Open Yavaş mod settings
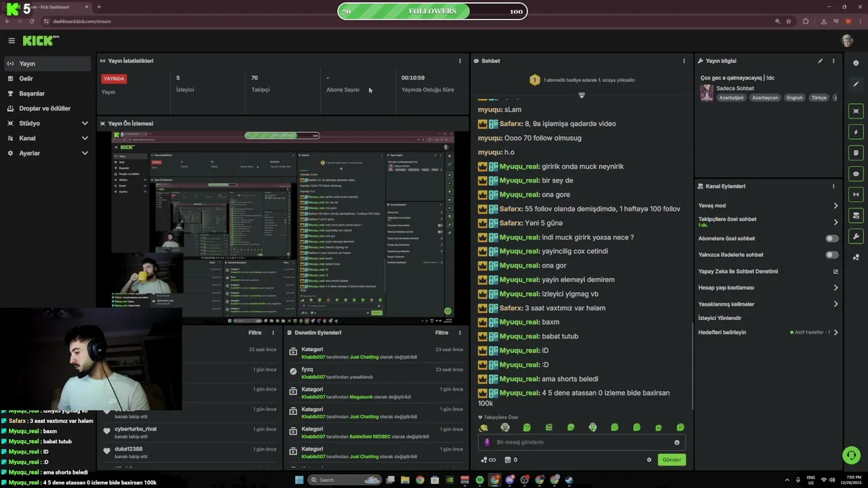This screenshot has height=488, width=868. pyautogui.click(x=769, y=205)
